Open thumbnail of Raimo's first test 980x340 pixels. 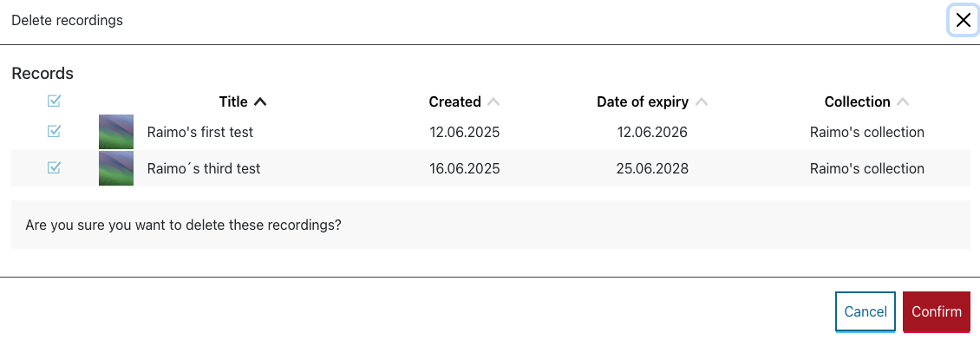(x=116, y=132)
